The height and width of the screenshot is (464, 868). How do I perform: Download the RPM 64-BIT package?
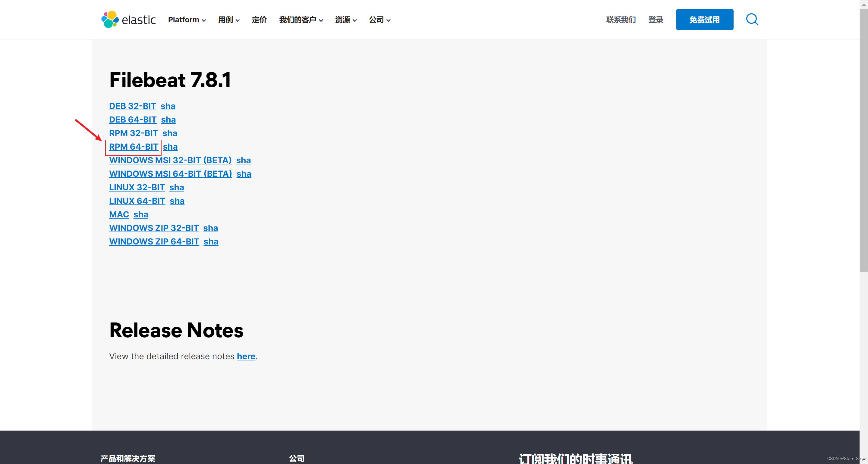click(134, 147)
